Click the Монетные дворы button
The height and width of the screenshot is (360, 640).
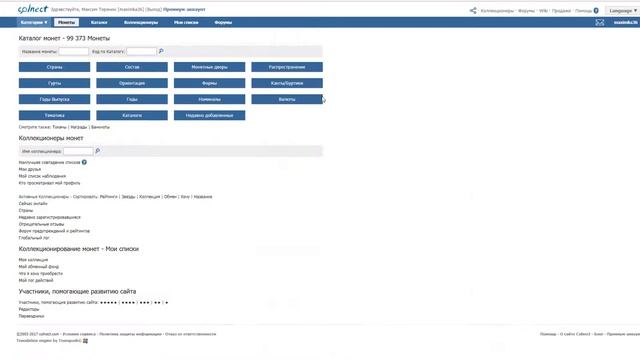pyautogui.click(x=209, y=67)
